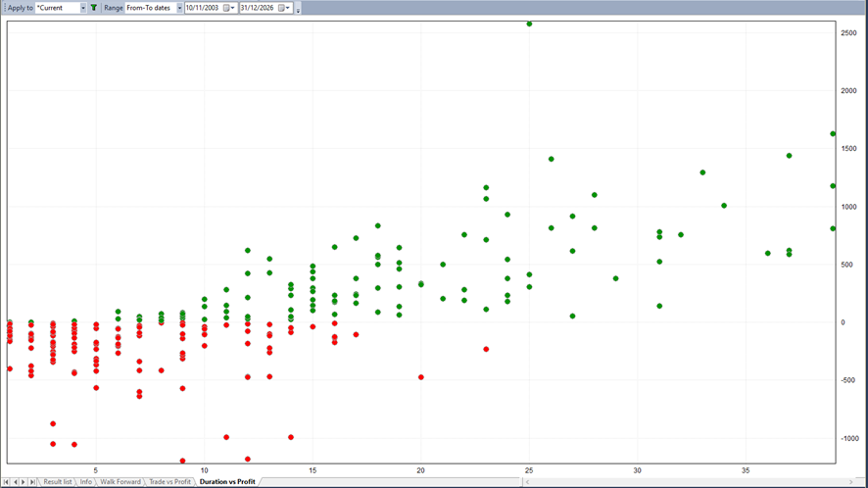This screenshot has width=868, height=488.
Task: Switch to the Info tab
Action: coord(86,482)
